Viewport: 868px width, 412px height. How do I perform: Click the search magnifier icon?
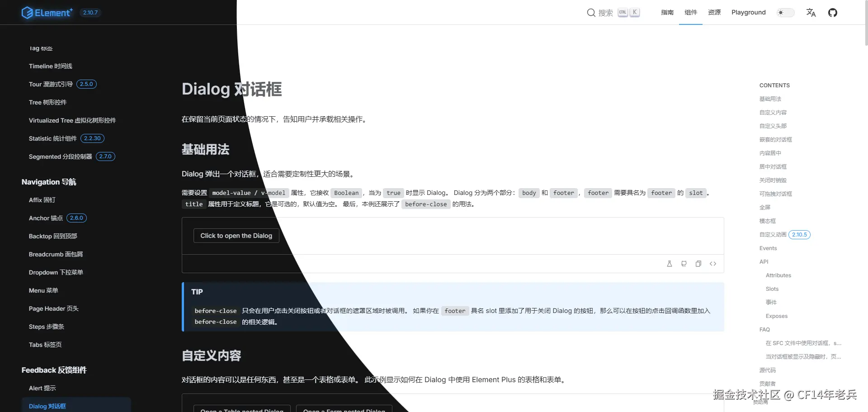coord(590,13)
